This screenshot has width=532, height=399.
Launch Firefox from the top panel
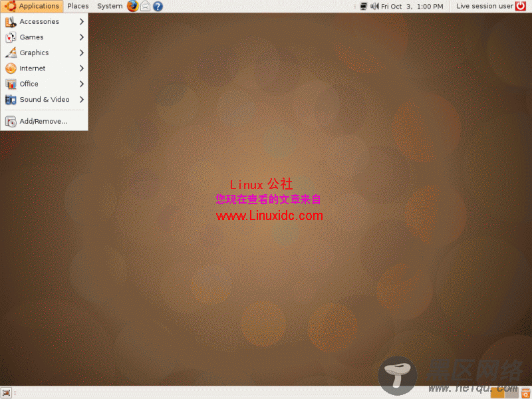tap(132, 6)
